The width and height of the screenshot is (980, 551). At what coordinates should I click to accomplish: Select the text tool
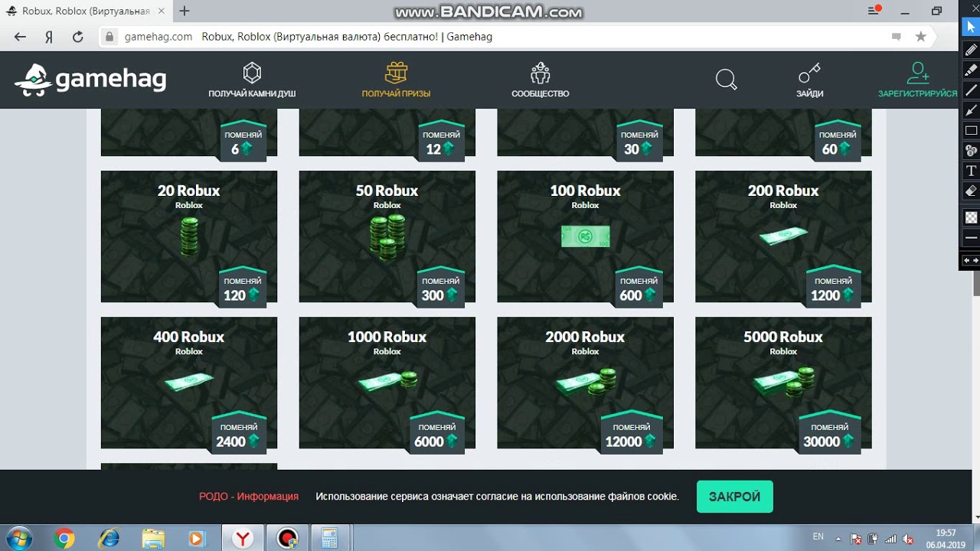pyautogui.click(x=971, y=170)
